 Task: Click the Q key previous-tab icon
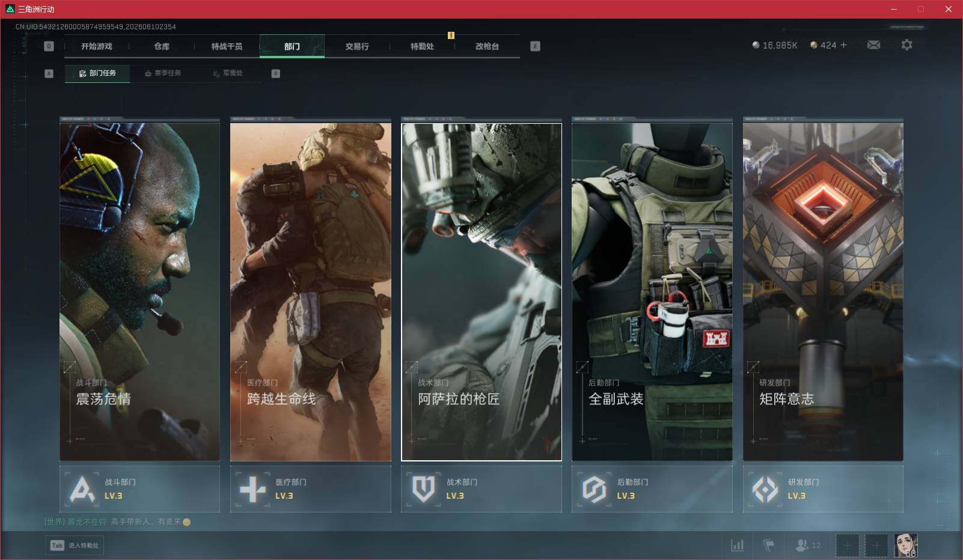[x=49, y=46]
